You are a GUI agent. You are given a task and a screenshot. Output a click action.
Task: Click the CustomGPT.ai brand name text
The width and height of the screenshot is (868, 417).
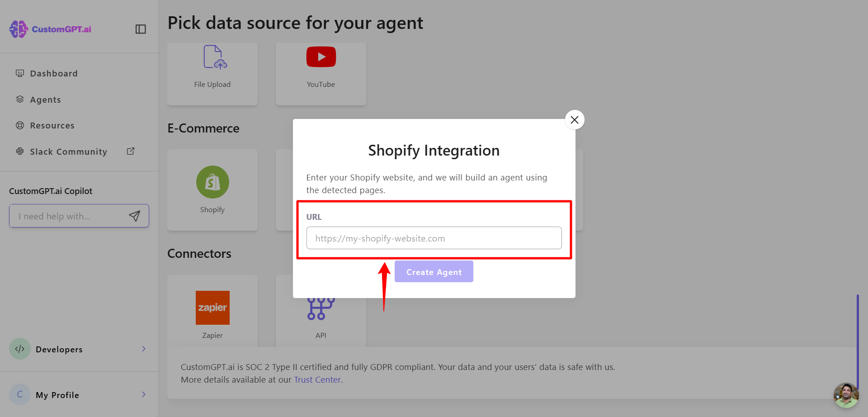(x=61, y=29)
